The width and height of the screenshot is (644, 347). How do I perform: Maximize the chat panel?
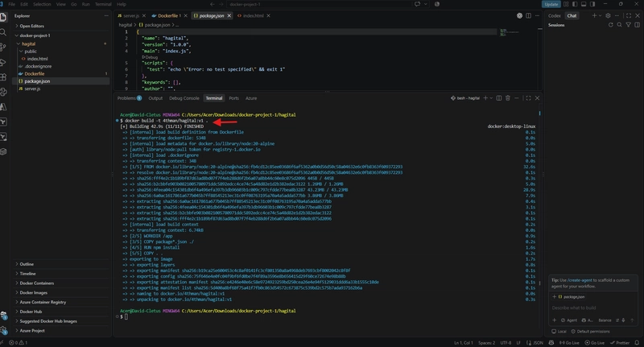tap(629, 15)
